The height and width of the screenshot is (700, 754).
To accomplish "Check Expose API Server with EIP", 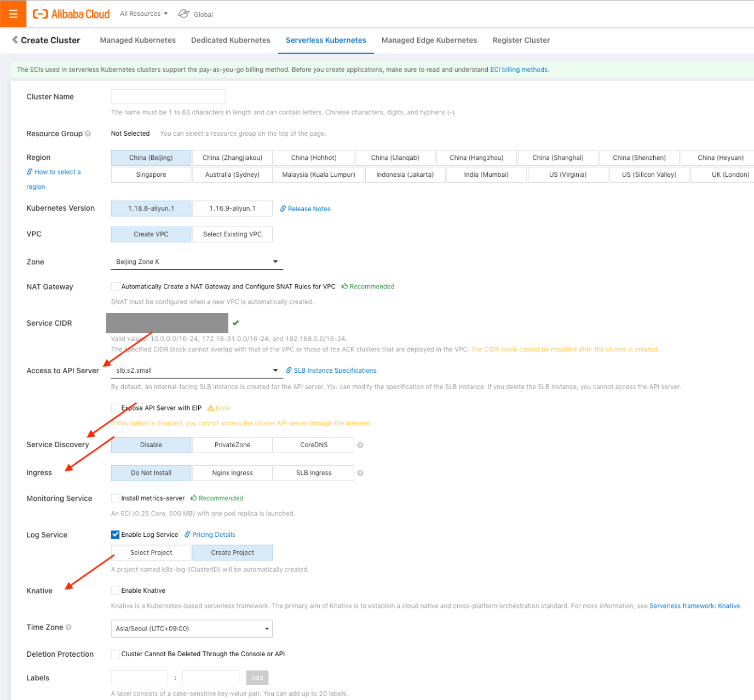I will (115, 408).
